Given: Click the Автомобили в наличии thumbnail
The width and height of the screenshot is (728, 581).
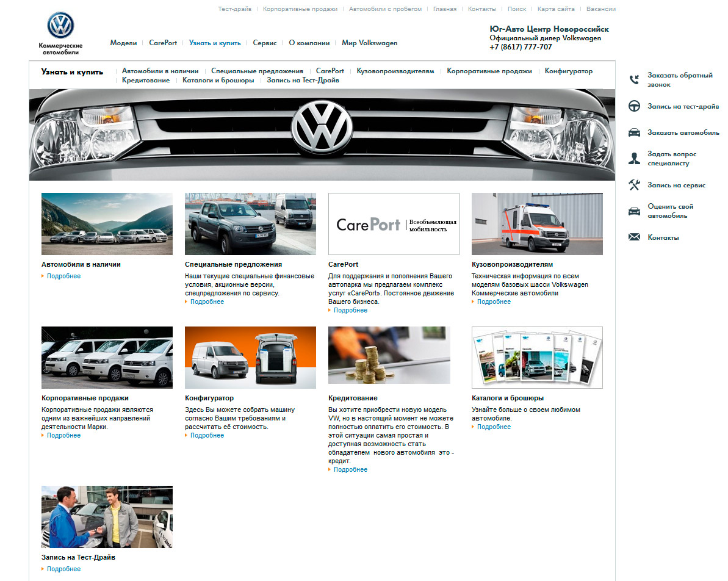Looking at the screenshot, I should coord(107,224).
